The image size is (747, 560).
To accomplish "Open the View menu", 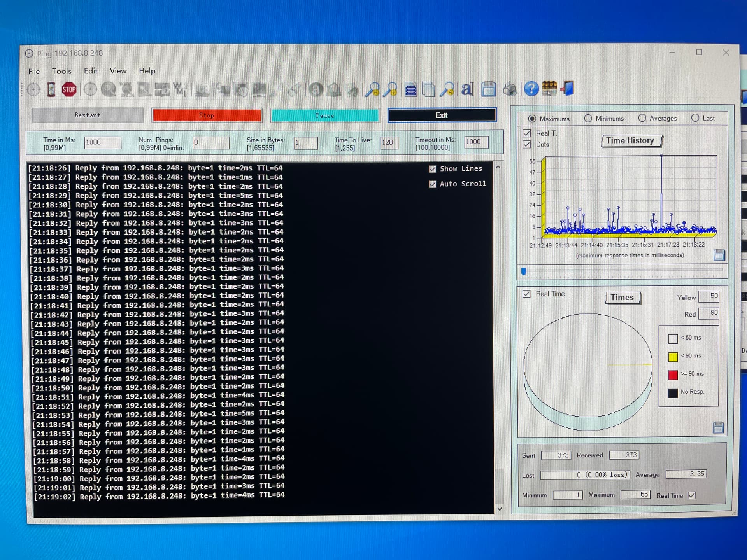I will 118,71.
